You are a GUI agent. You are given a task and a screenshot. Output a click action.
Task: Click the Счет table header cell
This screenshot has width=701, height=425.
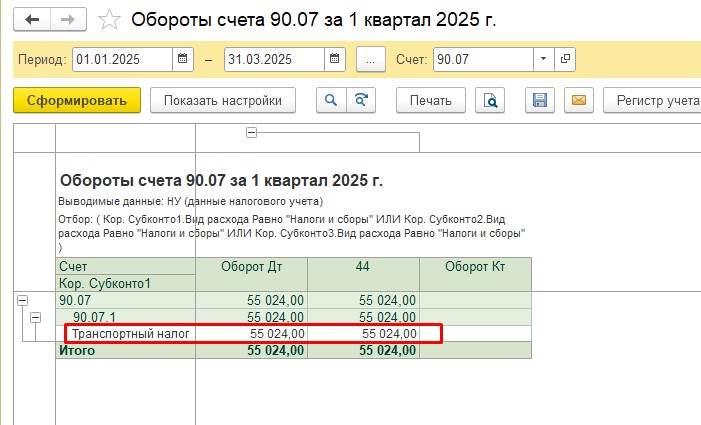pyautogui.click(x=126, y=266)
